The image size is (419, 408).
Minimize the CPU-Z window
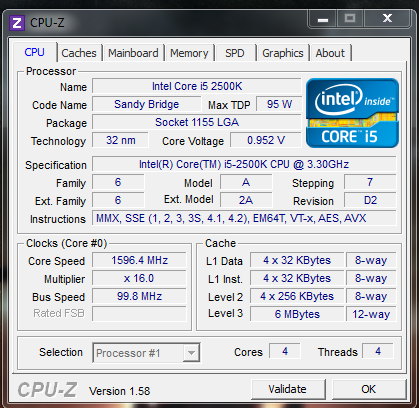click(x=323, y=19)
